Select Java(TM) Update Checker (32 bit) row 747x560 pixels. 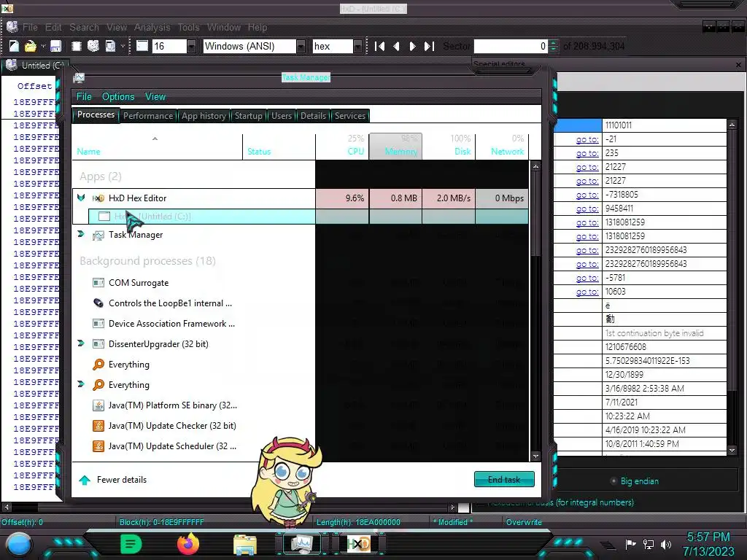click(x=301, y=425)
